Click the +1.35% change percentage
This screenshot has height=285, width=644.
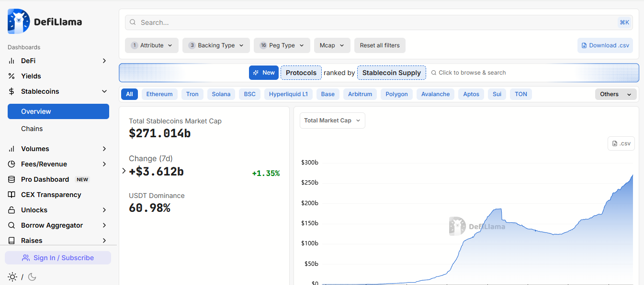tap(266, 173)
